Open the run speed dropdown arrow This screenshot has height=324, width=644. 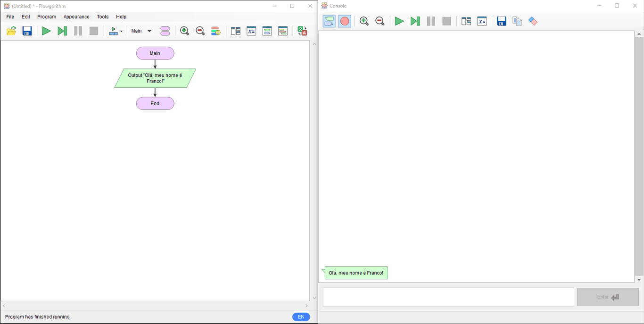point(122,31)
